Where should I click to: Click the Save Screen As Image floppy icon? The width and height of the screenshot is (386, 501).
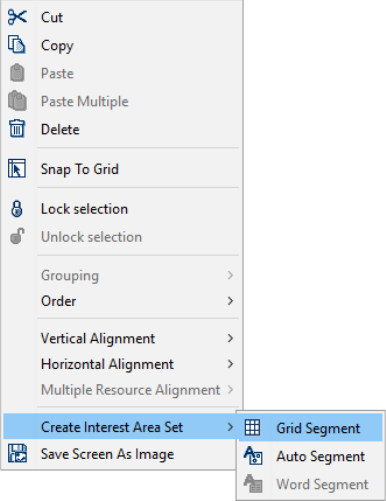(x=17, y=453)
